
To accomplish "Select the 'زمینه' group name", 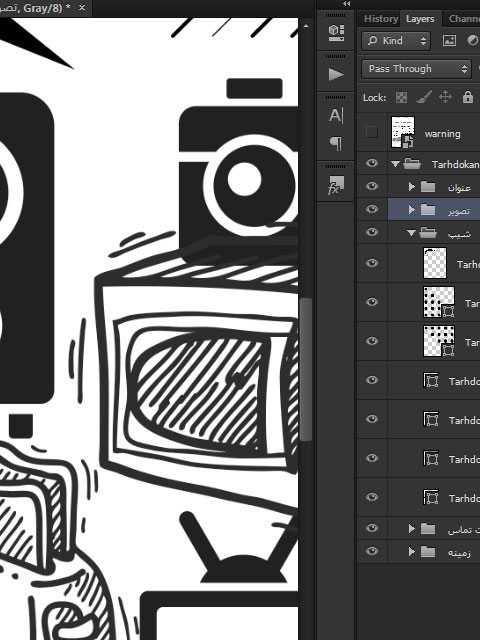I will [459, 553].
